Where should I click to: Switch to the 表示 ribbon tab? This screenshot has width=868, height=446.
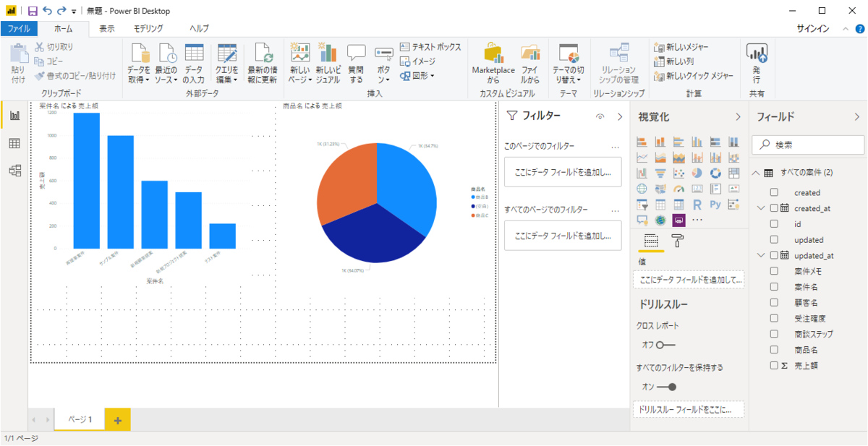[x=106, y=29]
